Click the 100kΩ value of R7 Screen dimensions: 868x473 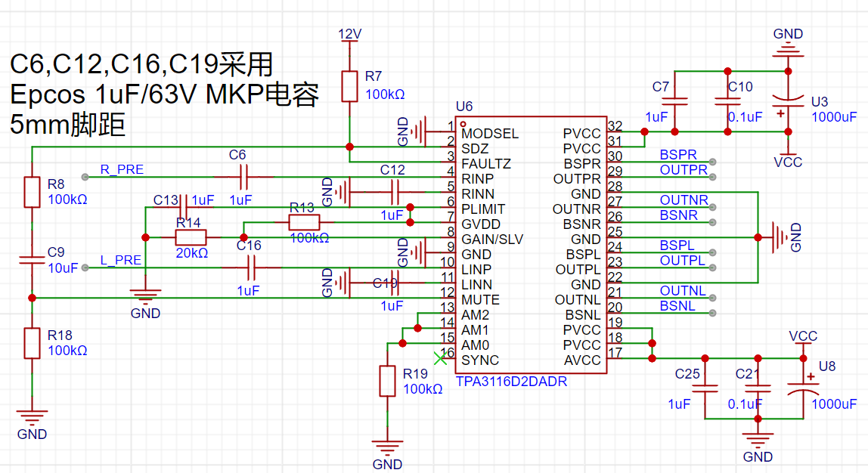(x=385, y=94)
